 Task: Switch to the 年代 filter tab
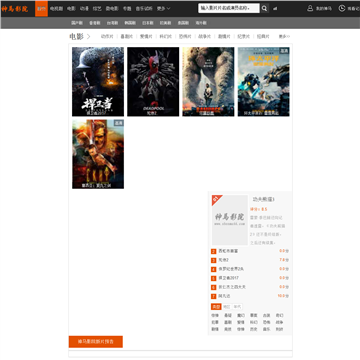237,307
